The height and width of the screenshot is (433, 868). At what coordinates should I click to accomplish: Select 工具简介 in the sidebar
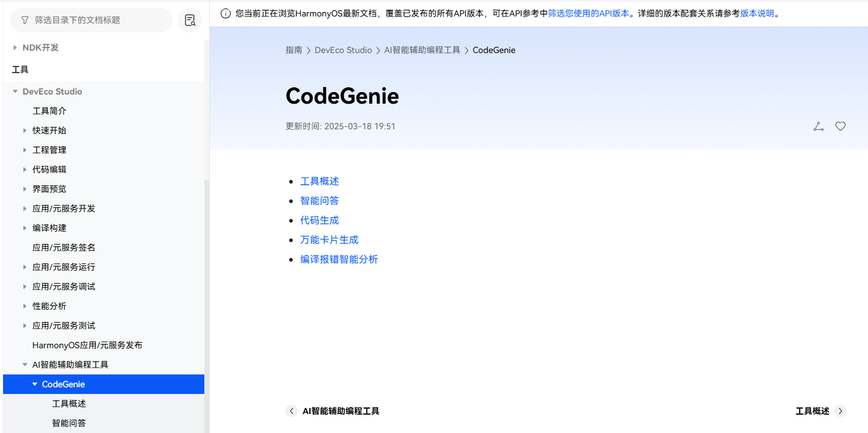pos(49,110)
